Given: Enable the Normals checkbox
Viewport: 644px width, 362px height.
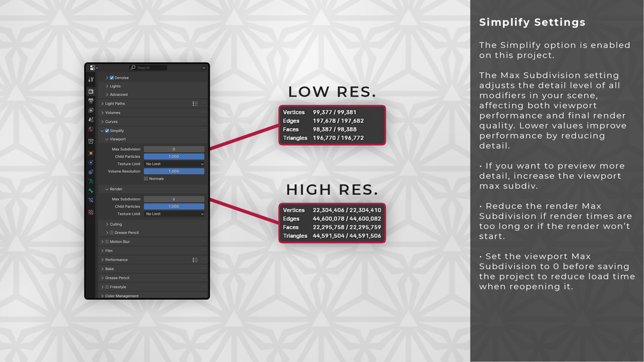Looking at the screenshot, I should (146, 179).
